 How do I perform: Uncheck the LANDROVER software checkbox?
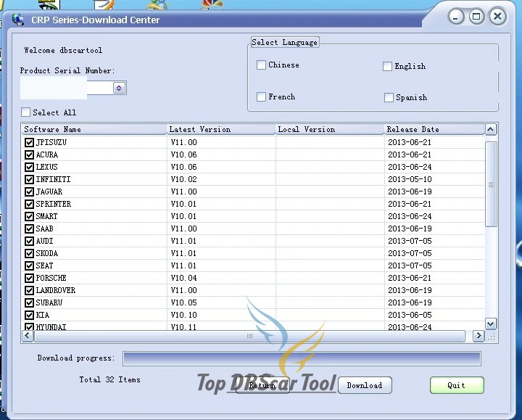point(29,290)
